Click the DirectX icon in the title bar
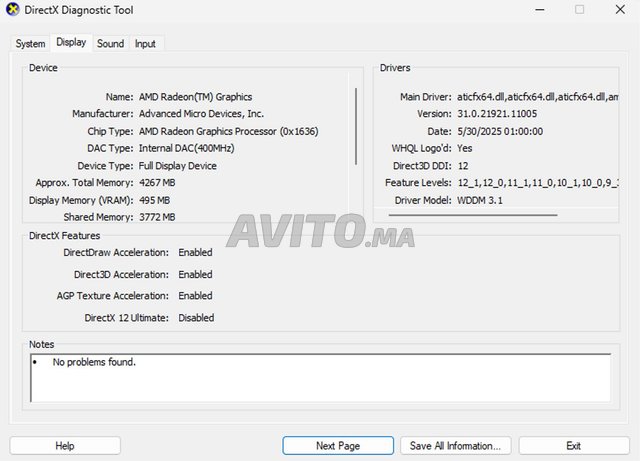This screenshot has height=461, width=640. 12,10
